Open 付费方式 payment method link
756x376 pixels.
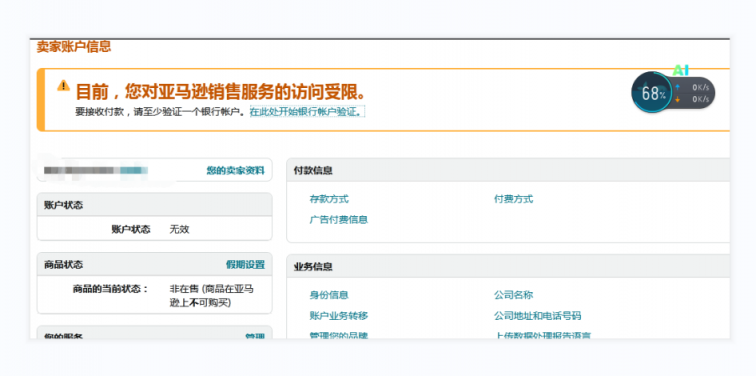(513, 199)
